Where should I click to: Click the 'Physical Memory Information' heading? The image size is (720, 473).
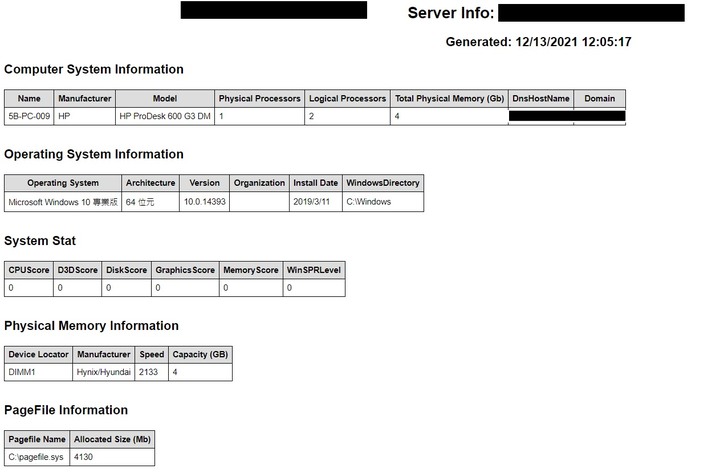[x=91, y=326]
